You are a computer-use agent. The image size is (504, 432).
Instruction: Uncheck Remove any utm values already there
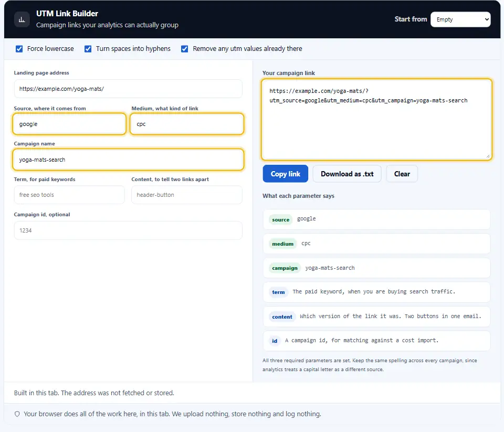(x=184, y=49)
